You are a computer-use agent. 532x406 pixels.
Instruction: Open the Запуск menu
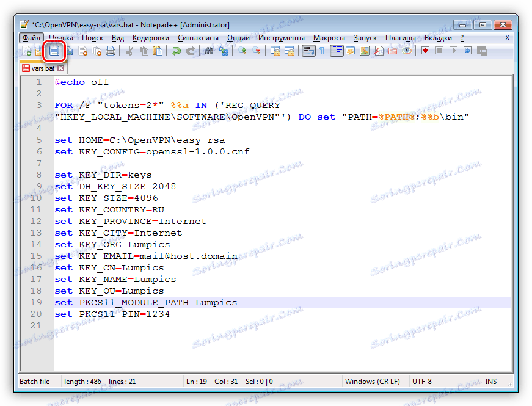pyautogui.click(x=365, y=38)
